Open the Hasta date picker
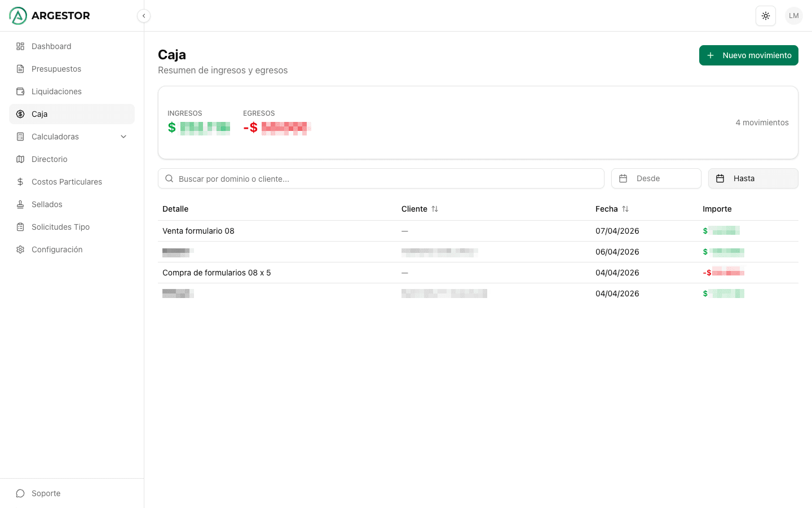 point(753,178)
